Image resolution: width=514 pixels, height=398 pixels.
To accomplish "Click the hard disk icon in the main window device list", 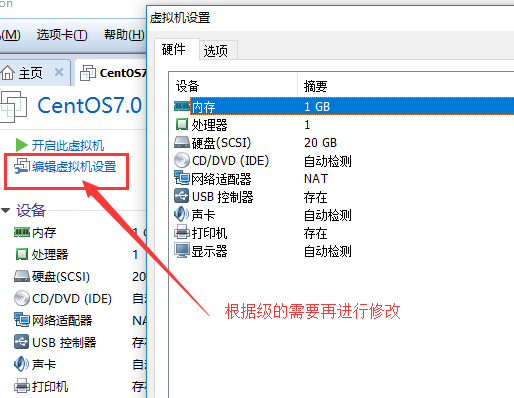I will 22,276.
